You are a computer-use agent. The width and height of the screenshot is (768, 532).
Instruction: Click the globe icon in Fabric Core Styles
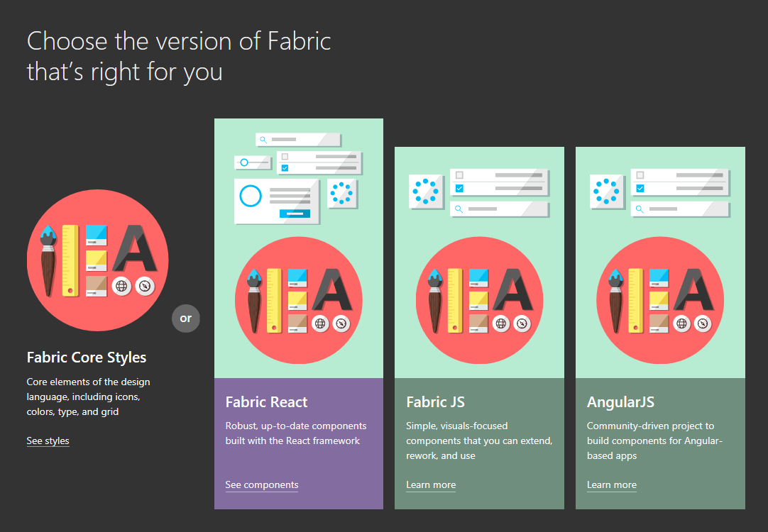tap(122, 286)
